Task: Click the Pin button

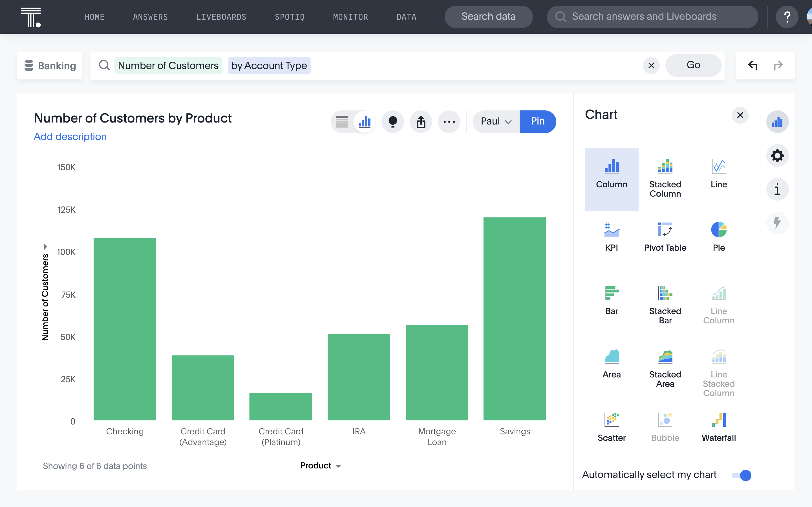Action: tap(537, 121)
